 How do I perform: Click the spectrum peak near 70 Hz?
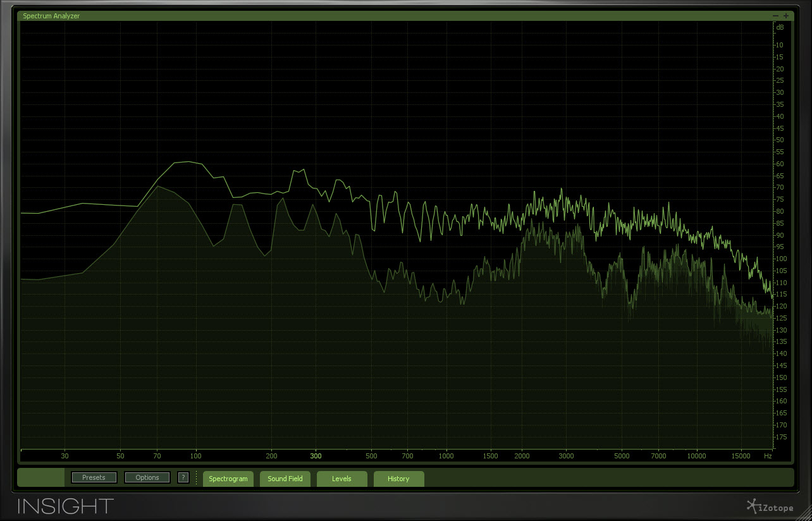[x=157, y=187]
